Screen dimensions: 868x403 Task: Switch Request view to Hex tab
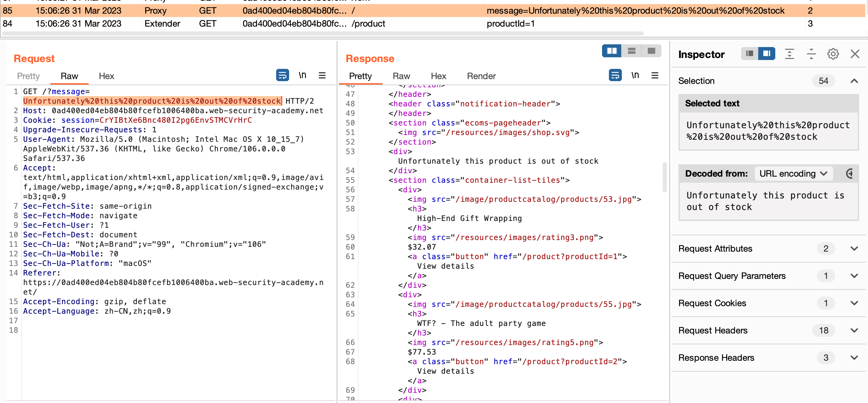[106, 76]
